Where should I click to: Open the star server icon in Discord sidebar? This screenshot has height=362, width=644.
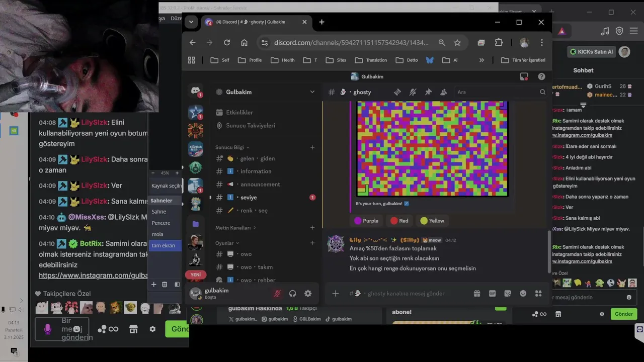click(196, 112)
